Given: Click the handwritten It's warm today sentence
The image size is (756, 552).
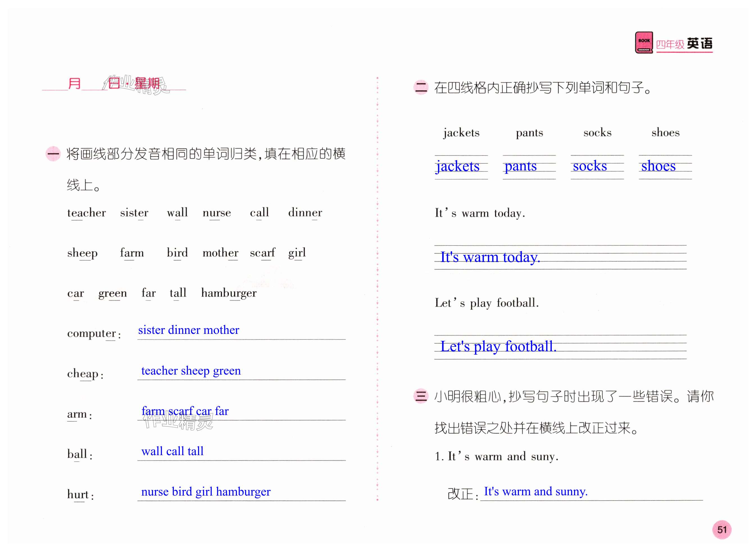Looking at the screenshot, I should (x=490, y=257).
